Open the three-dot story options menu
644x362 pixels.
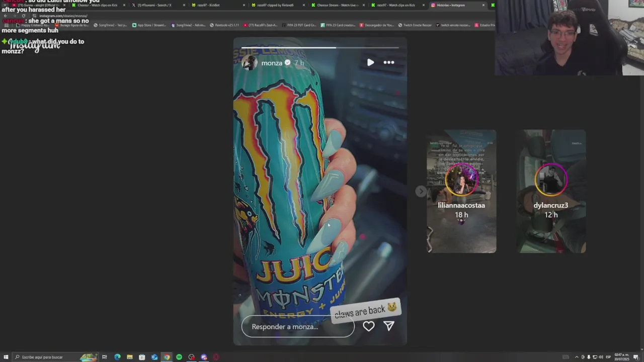(x=389, y=62)
